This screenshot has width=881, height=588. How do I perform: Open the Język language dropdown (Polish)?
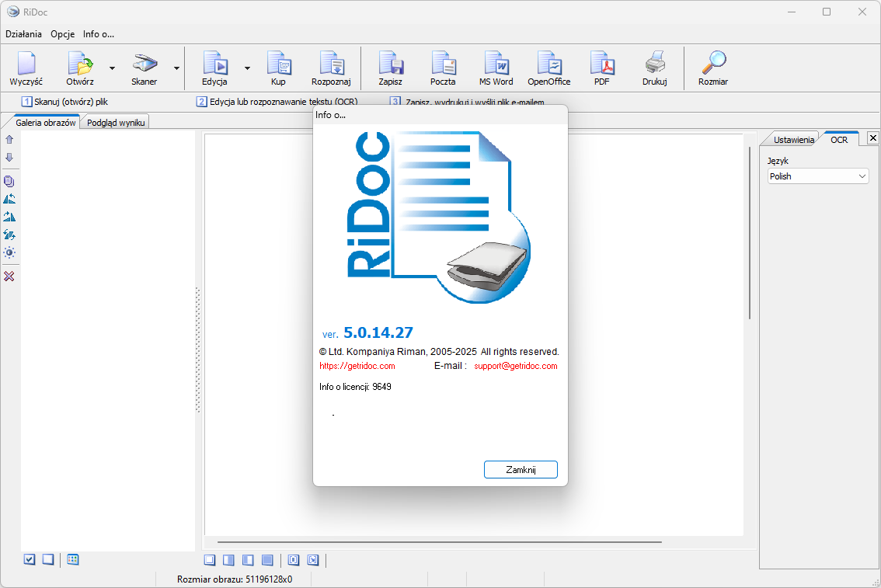coord(818,176)
